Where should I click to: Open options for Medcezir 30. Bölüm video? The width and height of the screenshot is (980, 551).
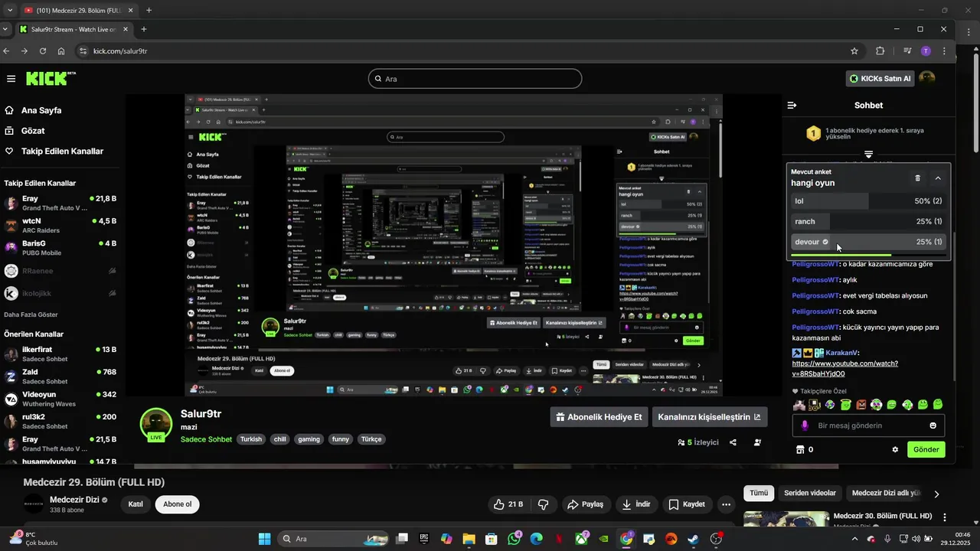click(945, 517)
